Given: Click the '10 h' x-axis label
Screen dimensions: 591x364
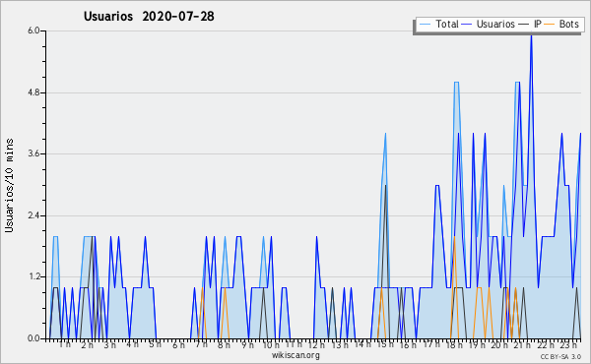Looking at the screenshot, I should point(271,344).
